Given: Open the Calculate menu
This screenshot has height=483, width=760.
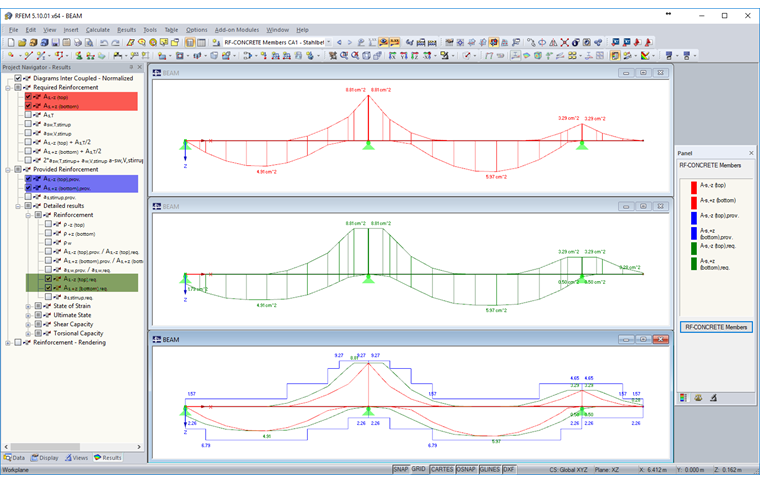Looking at the screenshot, I should coord(97,30).
